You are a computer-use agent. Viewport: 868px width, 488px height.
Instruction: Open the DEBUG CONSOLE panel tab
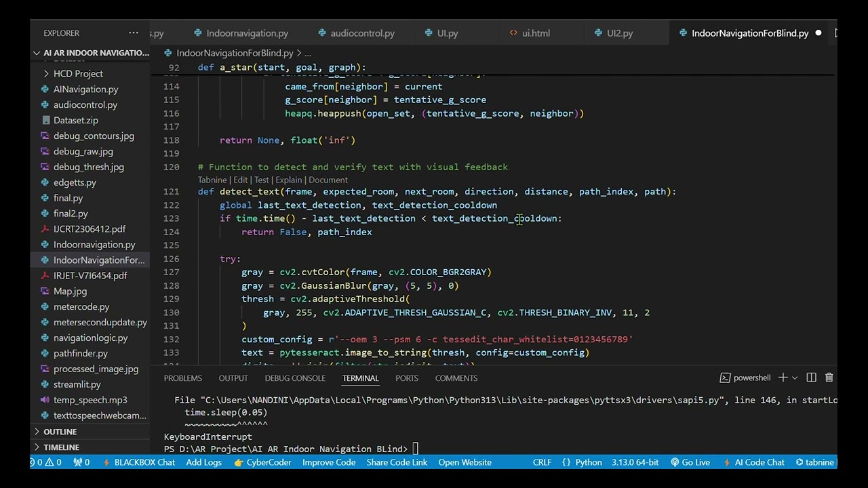[x=295, y=378]
